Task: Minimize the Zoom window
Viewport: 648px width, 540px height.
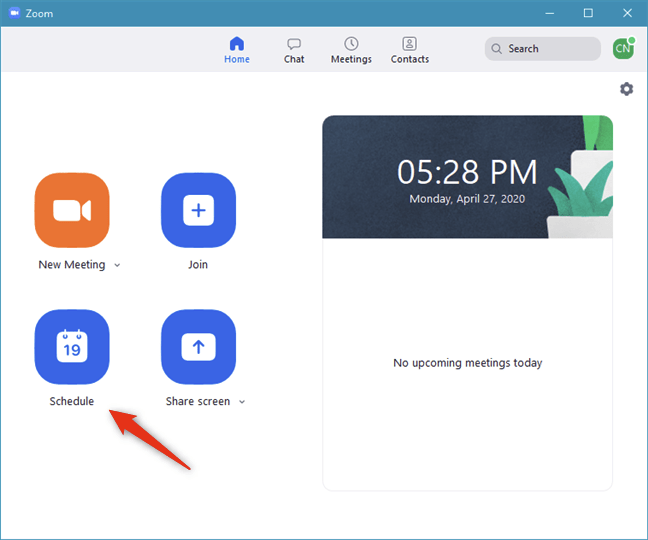Action: click(x=549, y=13)
